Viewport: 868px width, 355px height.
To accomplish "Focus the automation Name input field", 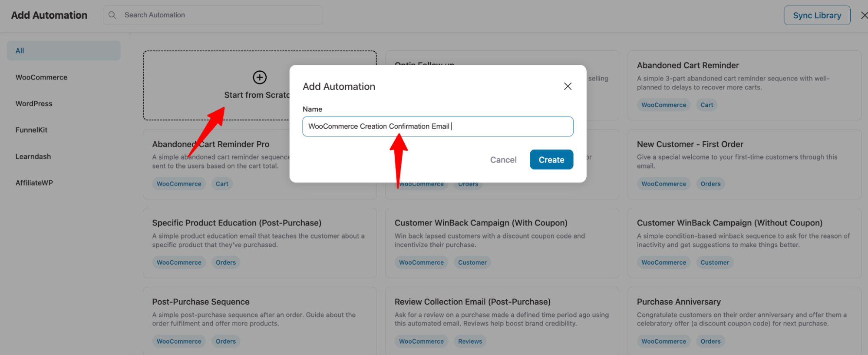I will pyautogui.click(x=438, y=126).
